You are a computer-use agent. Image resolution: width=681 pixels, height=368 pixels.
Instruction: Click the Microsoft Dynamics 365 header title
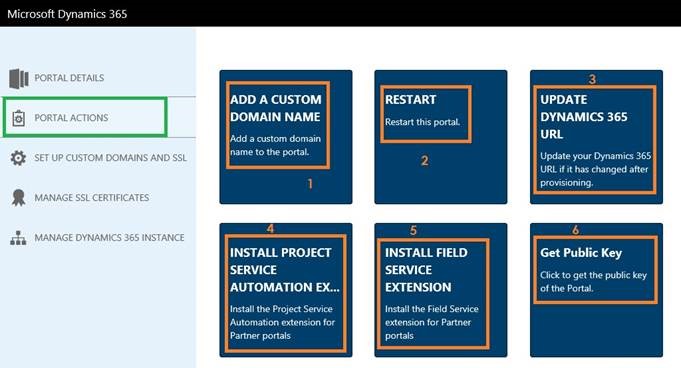point(67,14)
